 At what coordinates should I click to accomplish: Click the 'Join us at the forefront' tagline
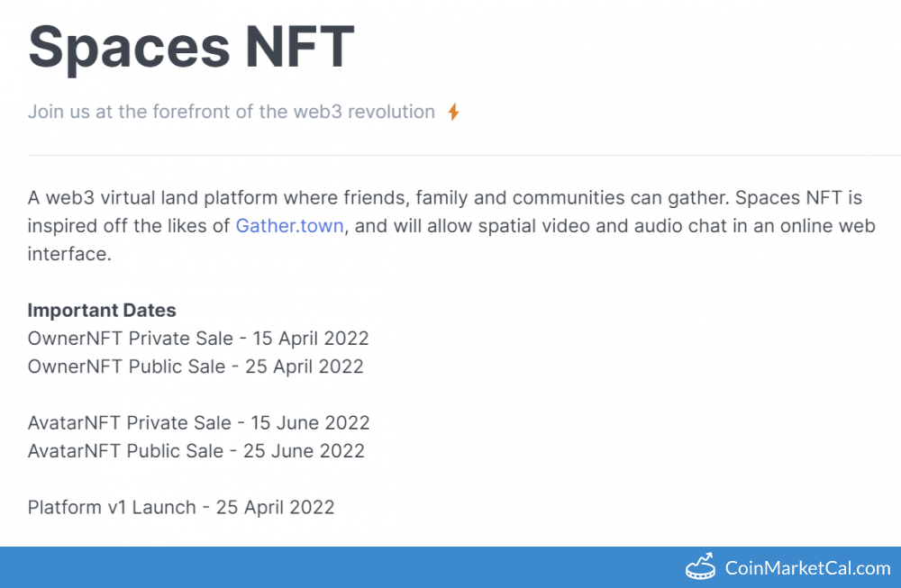pos(231,112)
